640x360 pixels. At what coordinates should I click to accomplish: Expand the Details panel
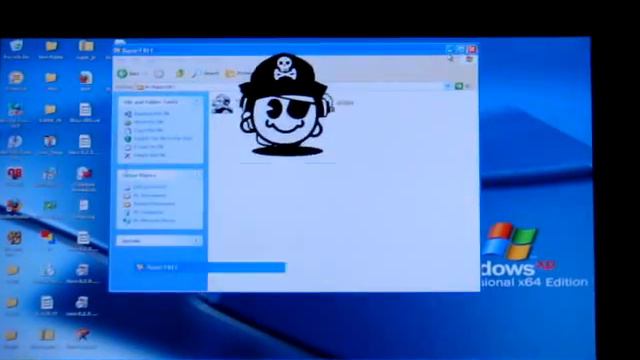(x=196, y=241)
